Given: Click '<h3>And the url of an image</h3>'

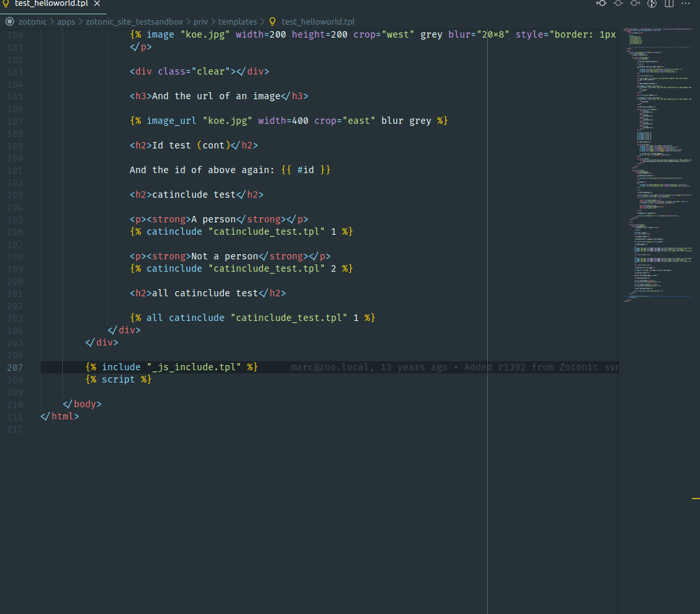Looking at the screenshot, I should pyautogui.click(x=219, y=97).
